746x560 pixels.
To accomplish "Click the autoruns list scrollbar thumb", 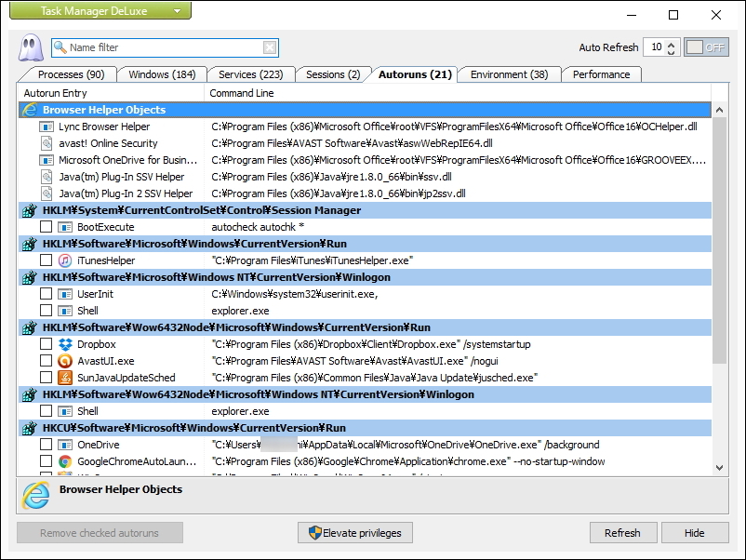I will (719, 240).
